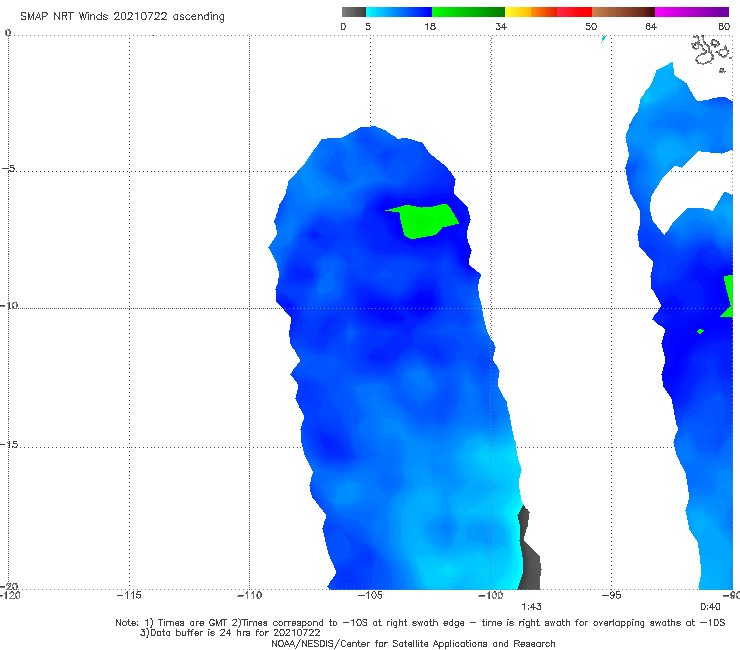Click the NOAA/NESDIS credit line

pyautogui.click(x=413, y=644)
